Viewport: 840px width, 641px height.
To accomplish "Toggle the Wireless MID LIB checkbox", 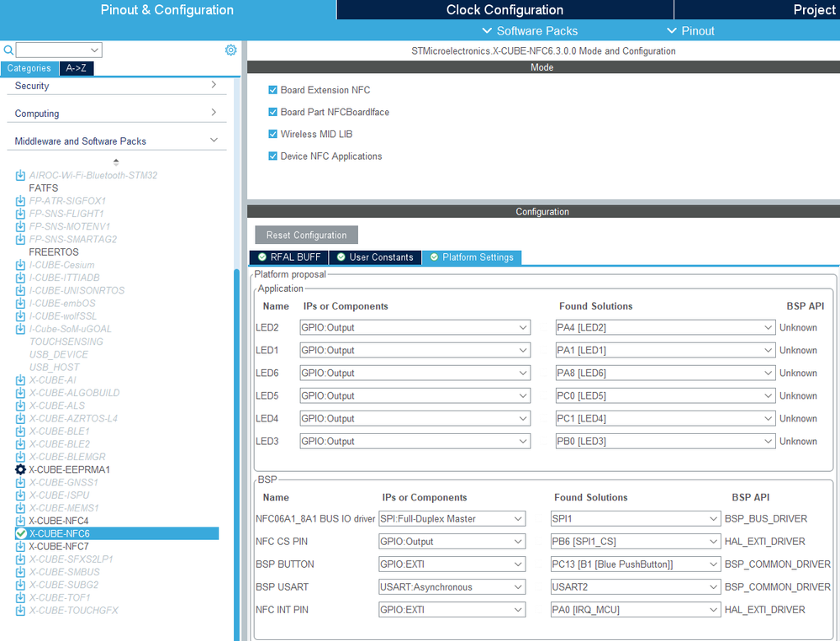I will 272,134.
